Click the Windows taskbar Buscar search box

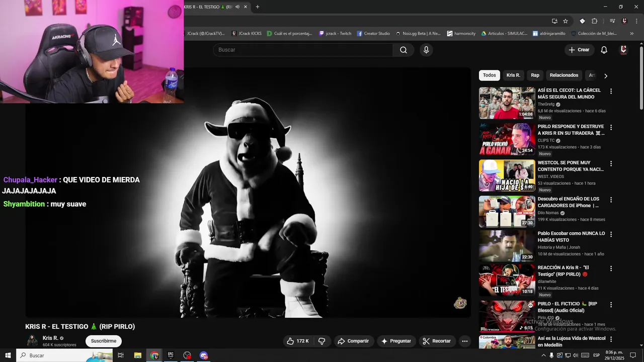click(64, 355)
